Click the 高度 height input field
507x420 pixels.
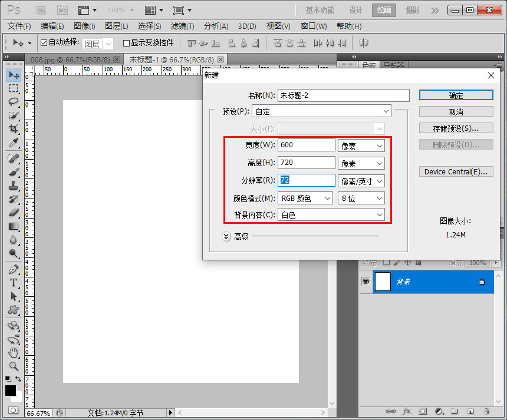tap(306, 163)
